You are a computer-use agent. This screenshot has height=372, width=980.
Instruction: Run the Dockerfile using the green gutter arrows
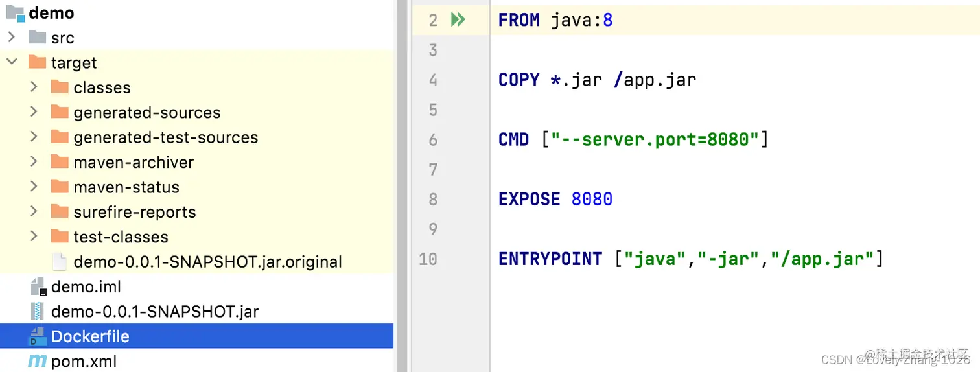tap(458, 20)
